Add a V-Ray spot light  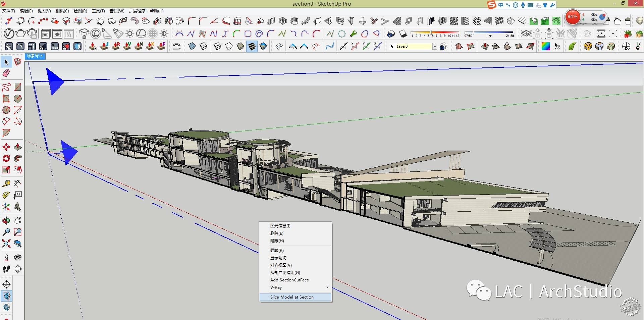pos(107,34)
